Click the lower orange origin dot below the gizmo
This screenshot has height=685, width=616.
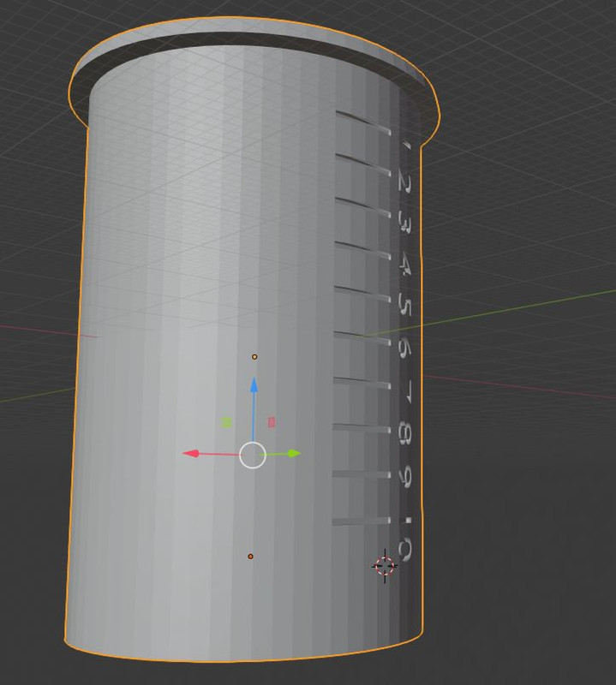[x=250, y=557]
